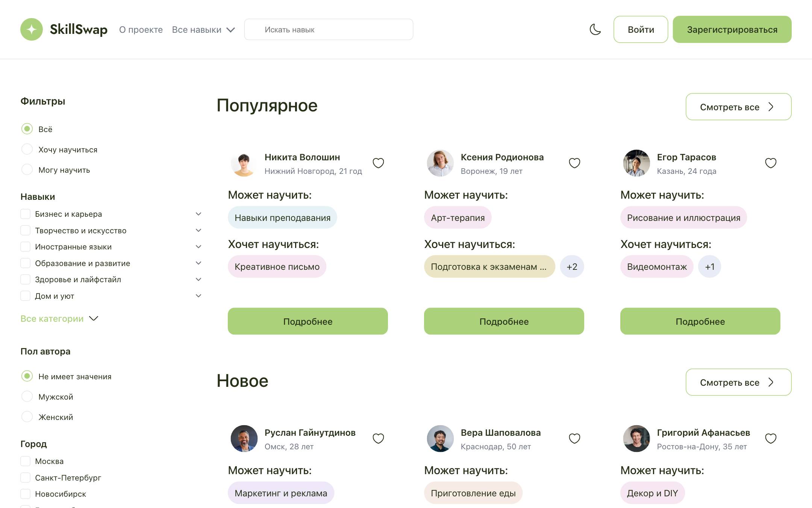
Task: Expand the 'Образование и развитие' chevron
Action: (198, 263)
